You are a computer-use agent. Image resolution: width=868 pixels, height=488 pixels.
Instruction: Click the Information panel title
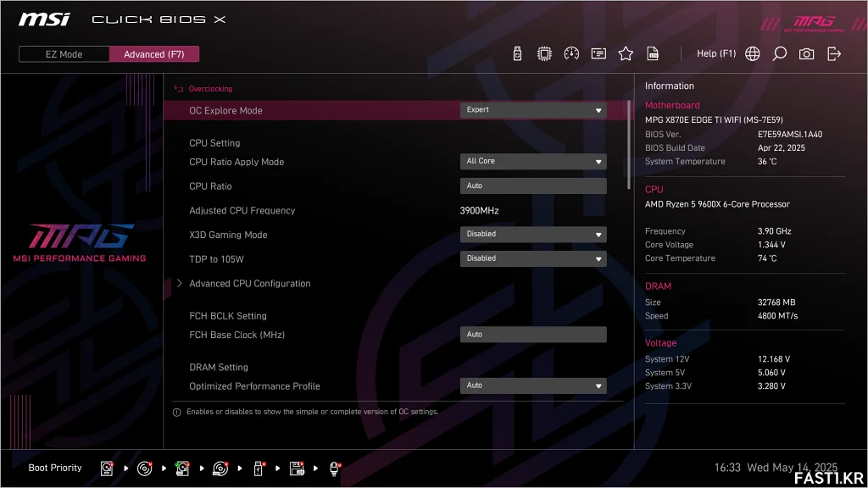point(669,86)
